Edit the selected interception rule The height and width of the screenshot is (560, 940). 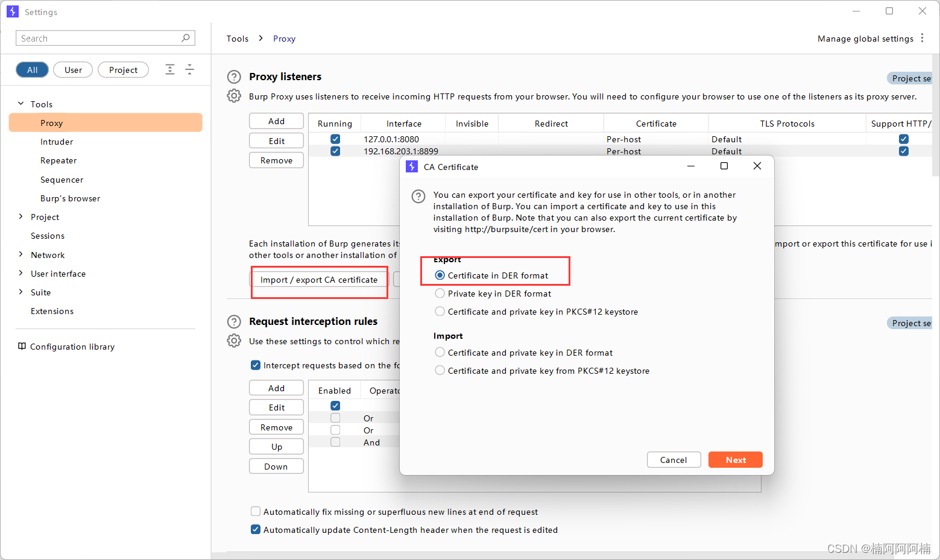tap(276, 407)
